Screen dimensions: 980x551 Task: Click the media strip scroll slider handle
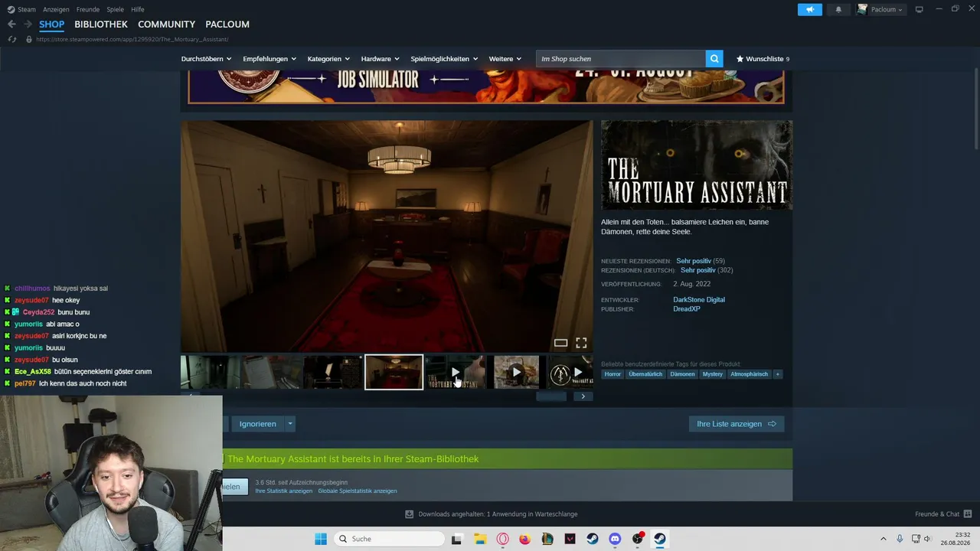(551, 396)
